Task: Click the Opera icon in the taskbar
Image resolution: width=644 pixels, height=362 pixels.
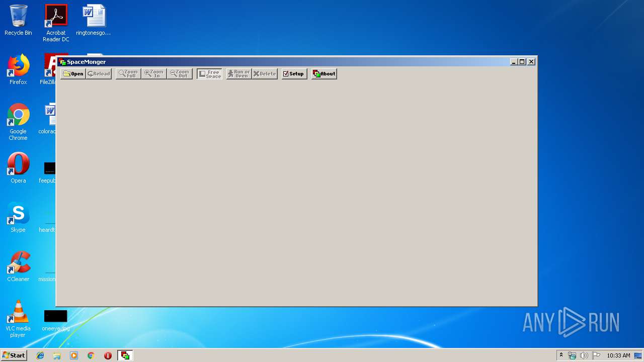Action: [108, 355]
